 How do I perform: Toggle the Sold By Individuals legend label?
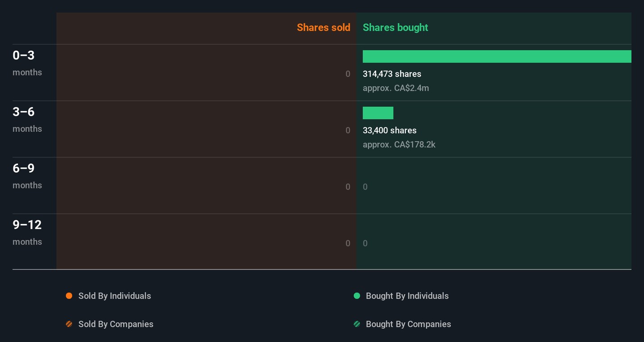(x=114, y=296)
